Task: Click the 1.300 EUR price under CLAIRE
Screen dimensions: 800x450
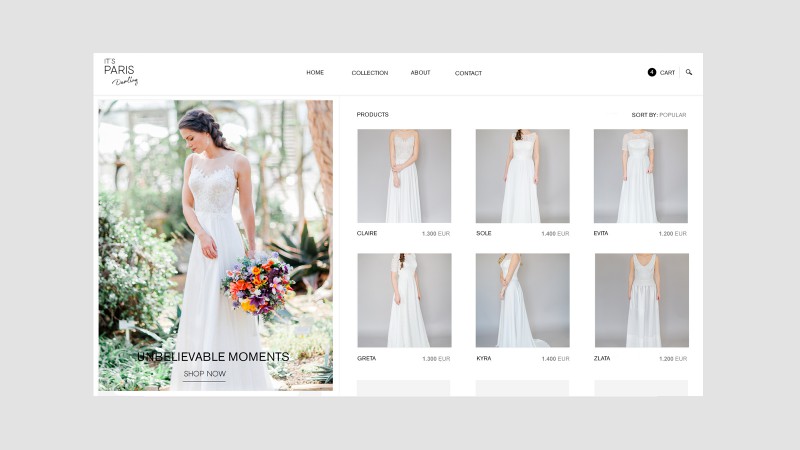Action: tap(436, 234)
